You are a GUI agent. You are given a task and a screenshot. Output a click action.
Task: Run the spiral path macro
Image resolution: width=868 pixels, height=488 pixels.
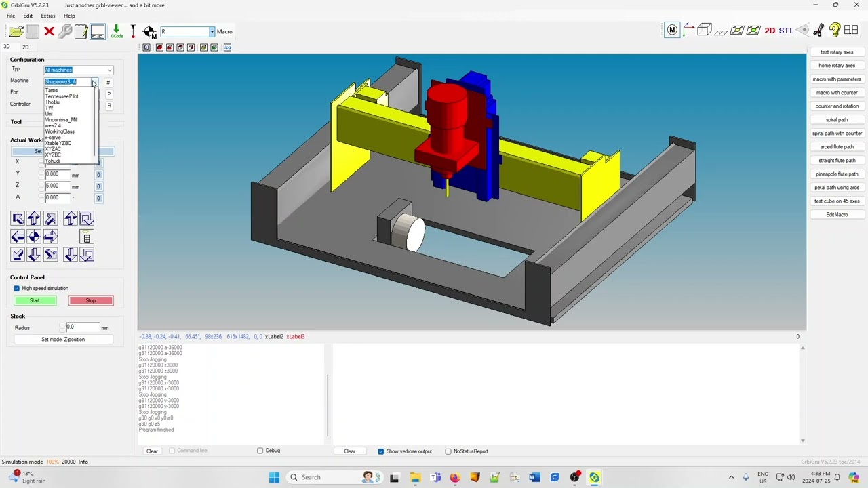tap(837, 120)
